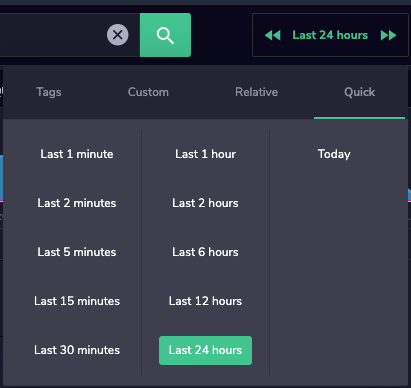The image size is (411, 388).
Task: Run search with the magnifying glass button
Action: point(165,35)
